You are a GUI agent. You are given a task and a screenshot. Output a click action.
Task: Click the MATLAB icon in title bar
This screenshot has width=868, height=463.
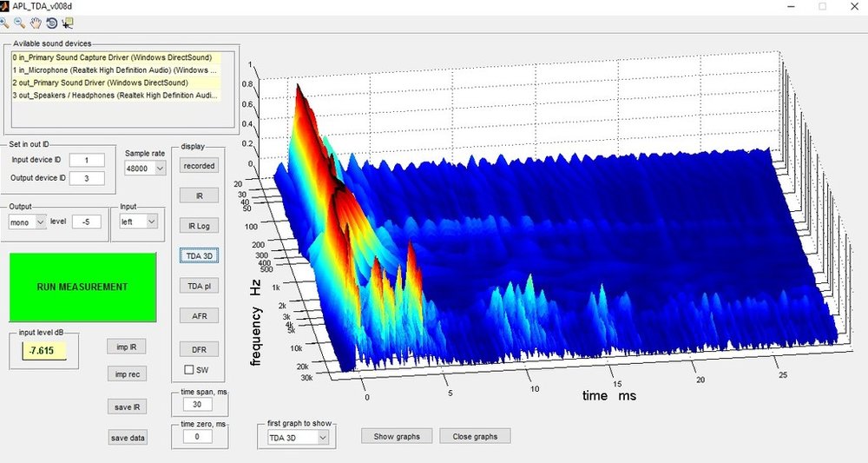pos(3,6)
